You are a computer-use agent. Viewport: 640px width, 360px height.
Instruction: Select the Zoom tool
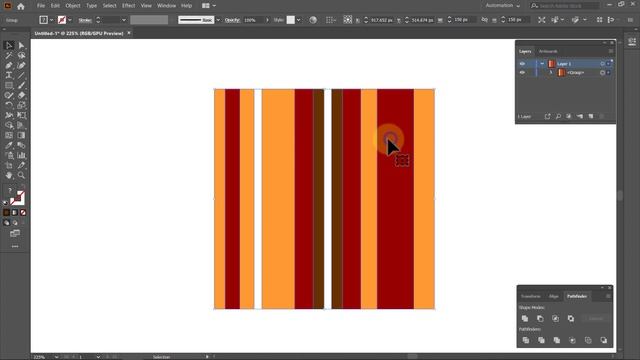21,176
